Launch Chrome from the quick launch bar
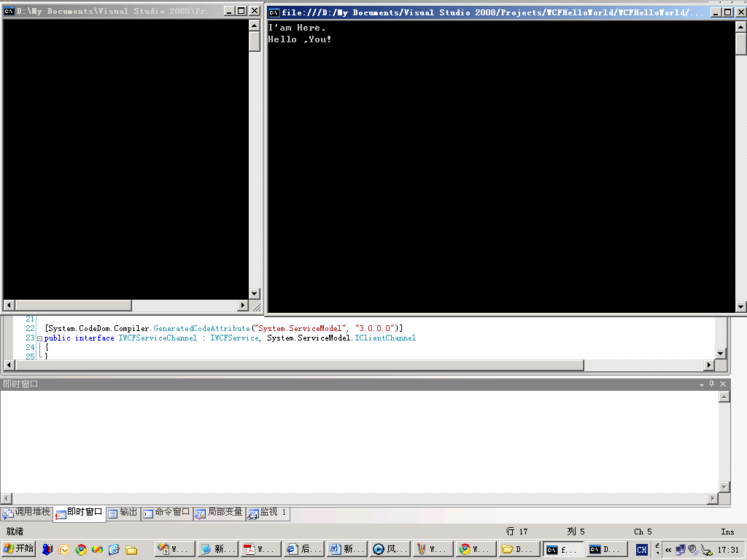This screenshot has height=560, width=747. coord(81,550)
